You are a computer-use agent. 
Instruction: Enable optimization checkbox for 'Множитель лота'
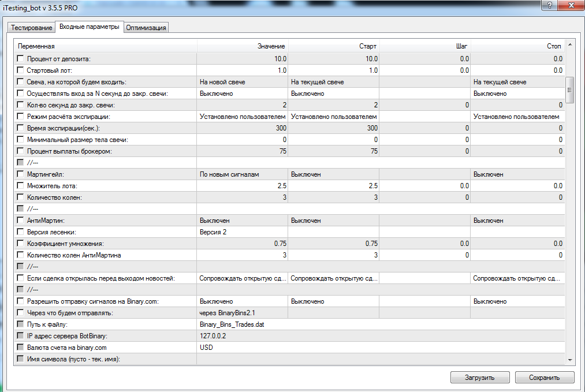[x=21, y=186]
